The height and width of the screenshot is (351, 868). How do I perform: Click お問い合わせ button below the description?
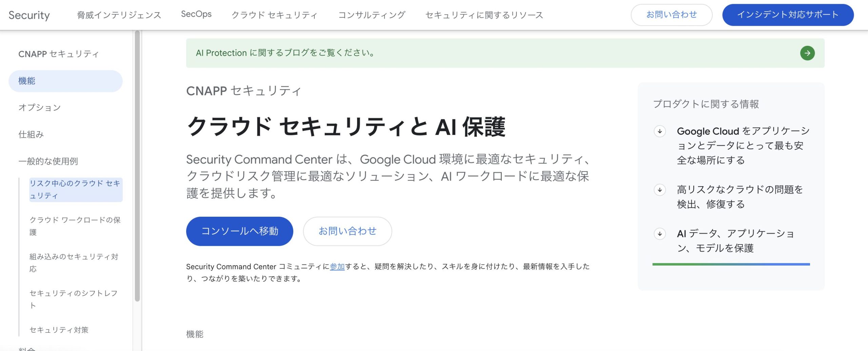pos(348,231)
